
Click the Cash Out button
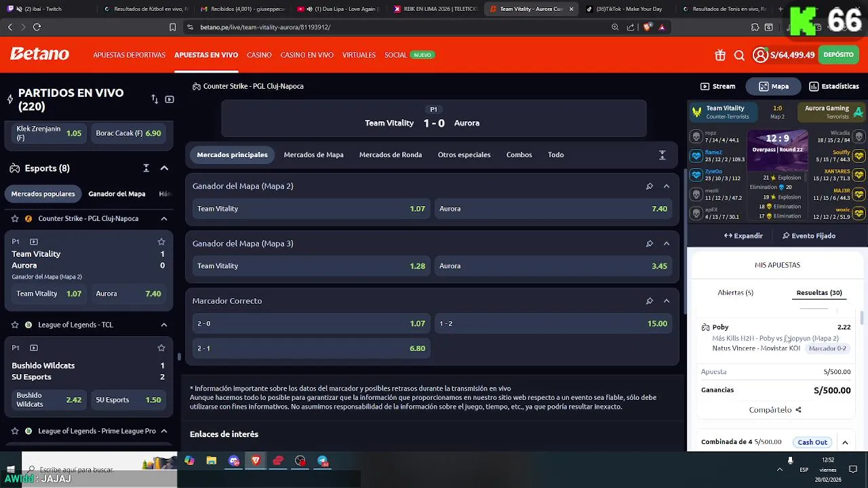[x=812, y=443]
